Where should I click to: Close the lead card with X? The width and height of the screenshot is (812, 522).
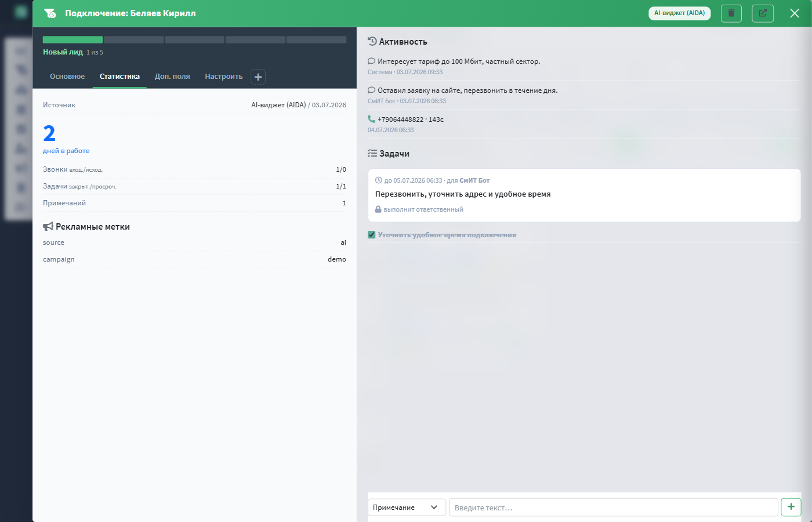(x=795, y=13)
